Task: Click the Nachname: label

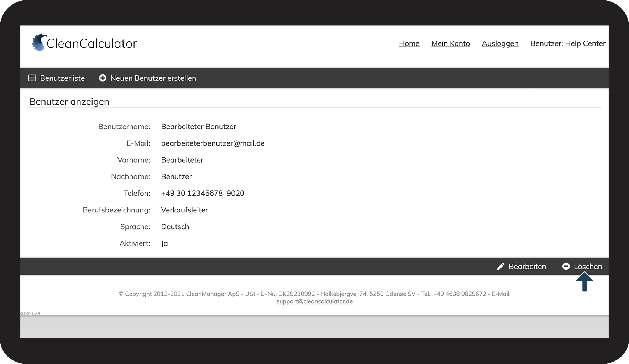Action: pos(131,177)
